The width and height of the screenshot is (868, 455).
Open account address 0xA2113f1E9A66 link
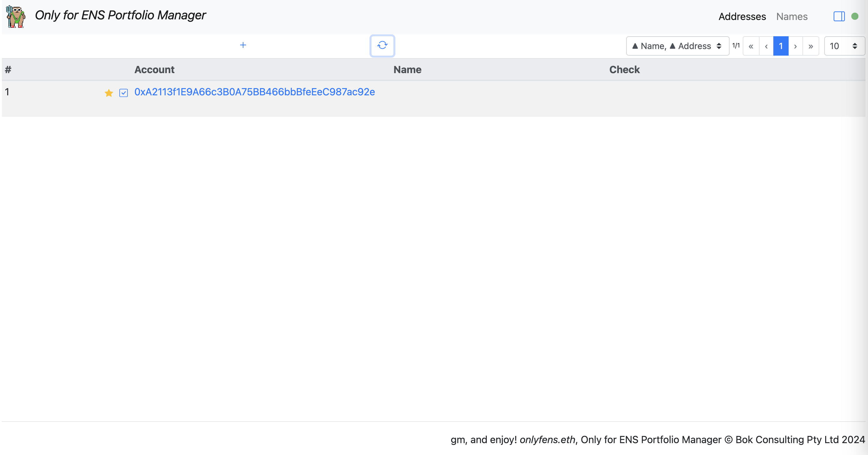pos(254,92)
